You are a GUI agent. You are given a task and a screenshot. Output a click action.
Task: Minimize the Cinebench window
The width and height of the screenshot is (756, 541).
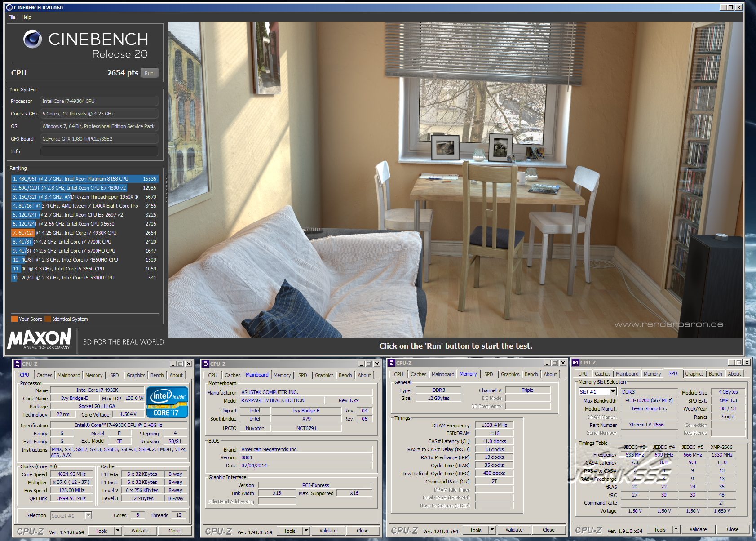tap(723, 8)
